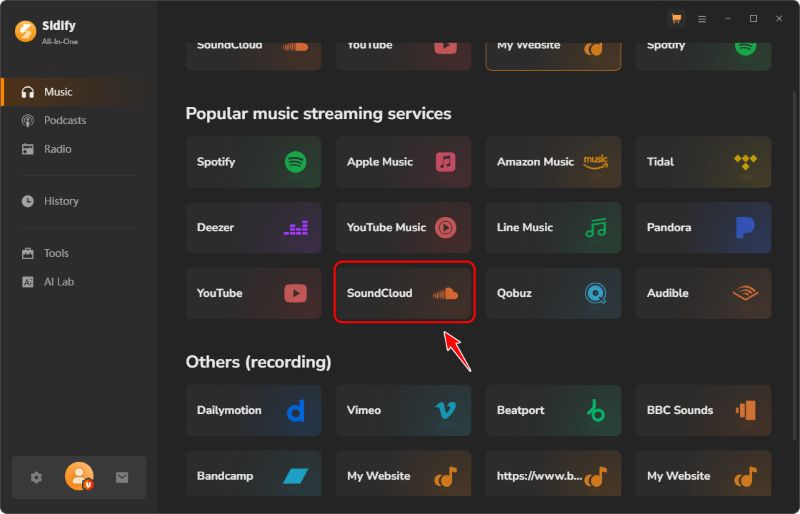Click the settings gear icon
The height and width of the screenshot is (514, 800).
click(36, 478)
